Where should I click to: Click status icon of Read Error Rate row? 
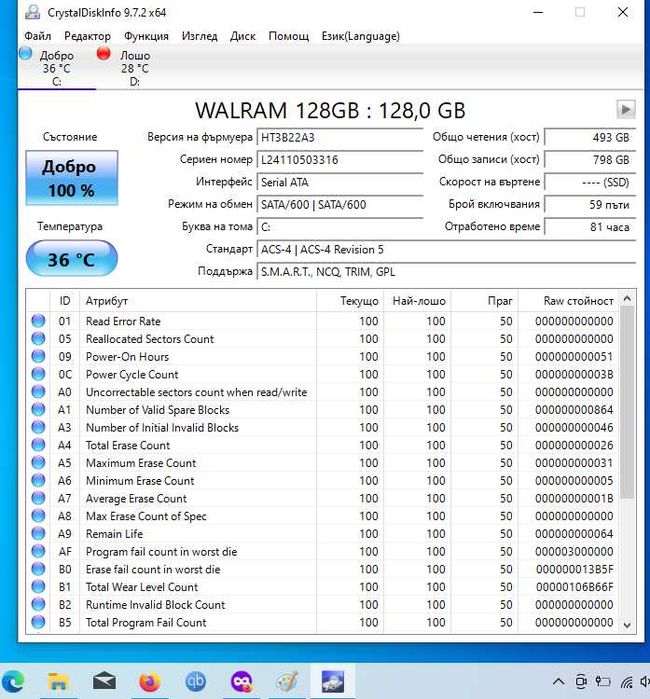coord(38,321)
